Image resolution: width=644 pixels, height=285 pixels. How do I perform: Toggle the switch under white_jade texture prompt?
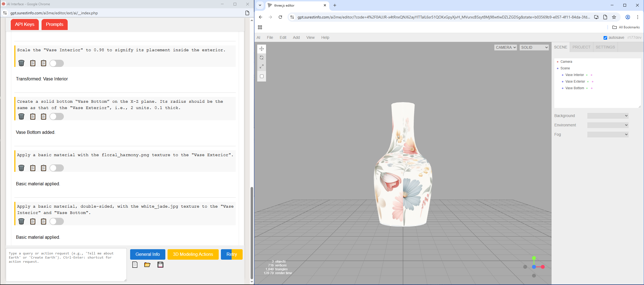[57, 222]
